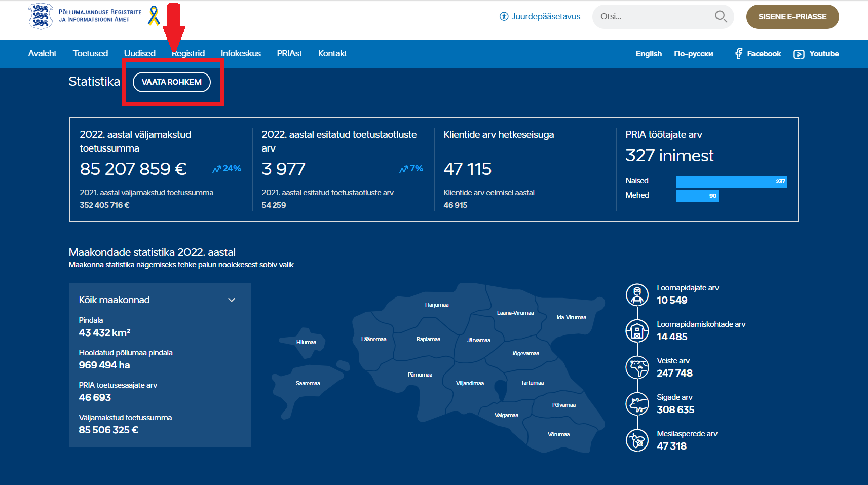Click the 43 432 km² value
The image size is (868, 485).
pos(105,333)
